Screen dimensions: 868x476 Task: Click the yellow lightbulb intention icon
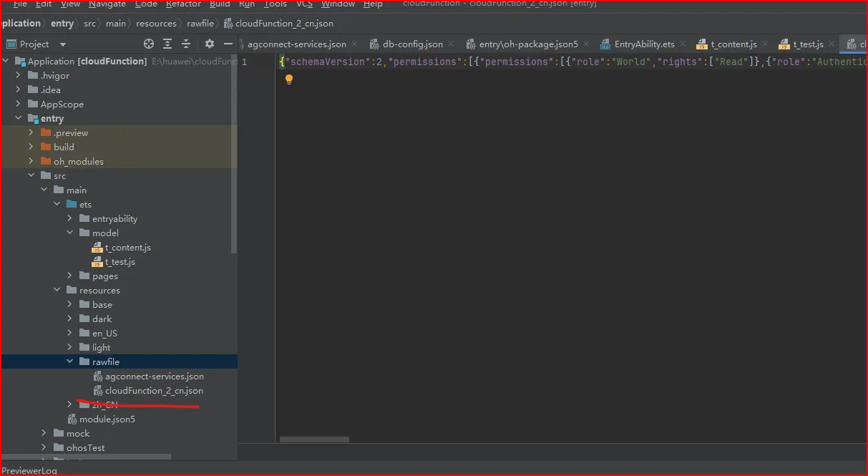(289, 79)
